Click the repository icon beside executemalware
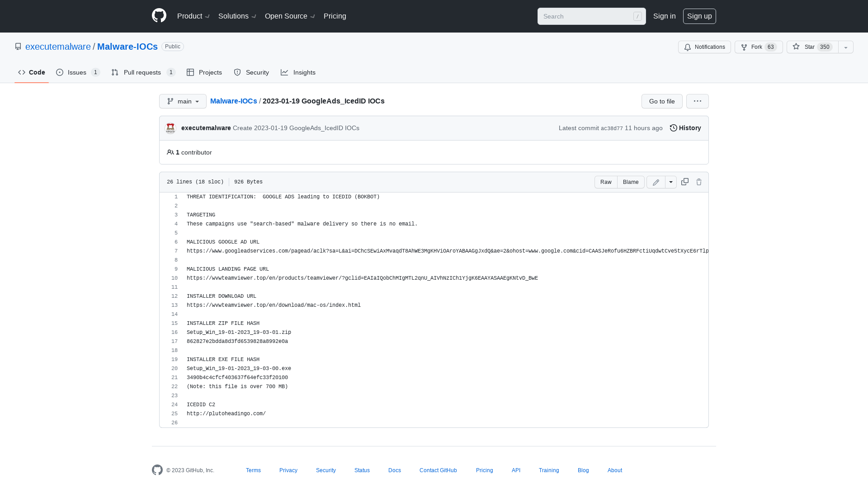868x488 pixels. [x=18, y=47]
